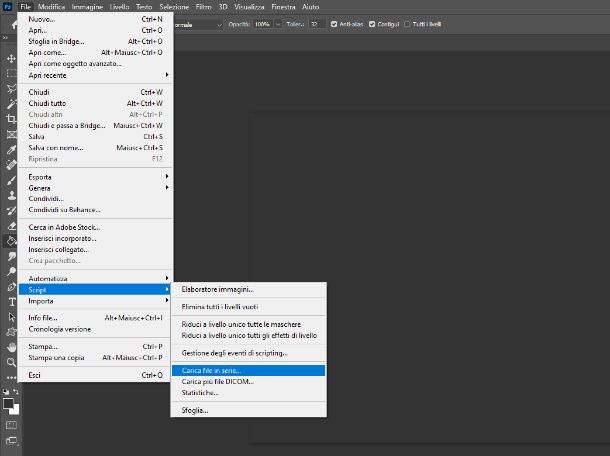Choose Elimina tutti i livelli vuoti

click(248, 307)
